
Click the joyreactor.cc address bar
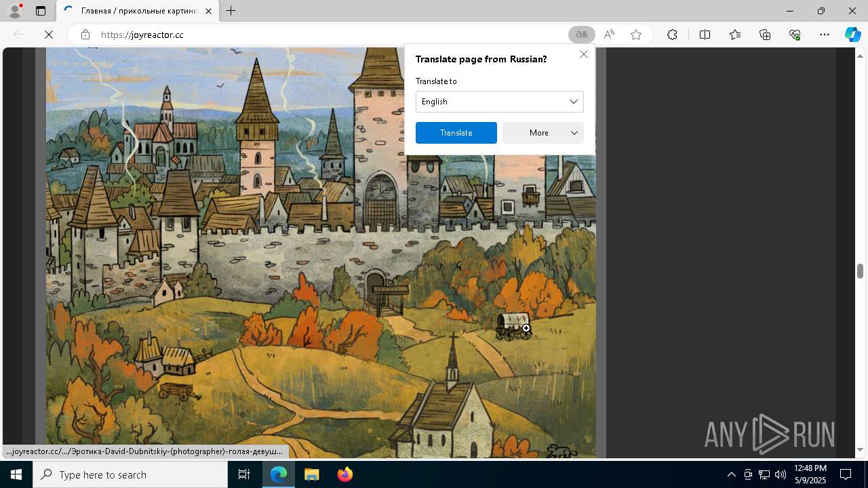[325, 35]
